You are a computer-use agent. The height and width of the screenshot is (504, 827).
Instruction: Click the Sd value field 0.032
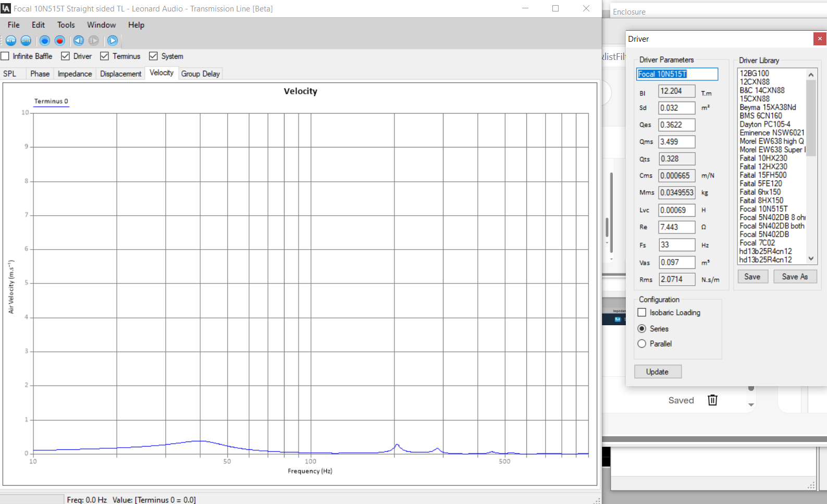(676, 108)
